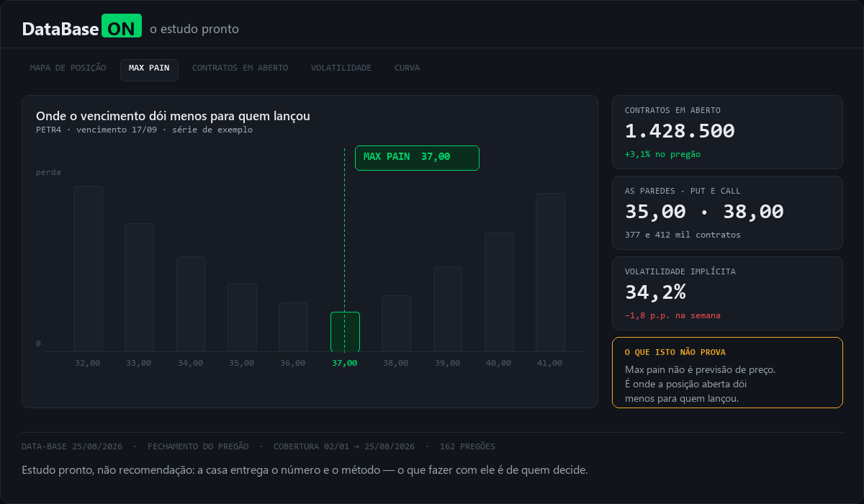
Task: Click the 38,00 axis label
Action: click(x=396, y=363)
